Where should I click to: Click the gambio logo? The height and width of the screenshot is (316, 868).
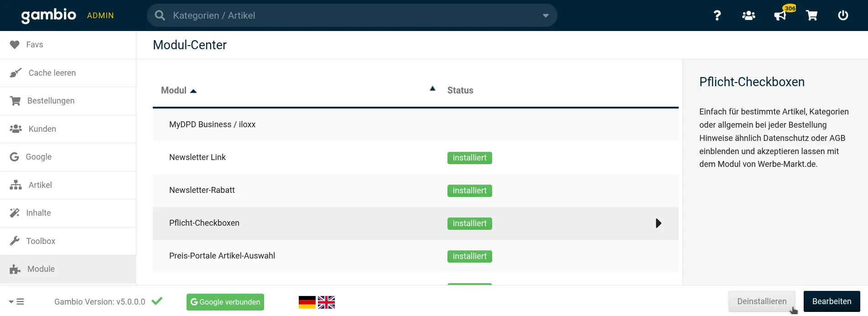click(49, 16)
